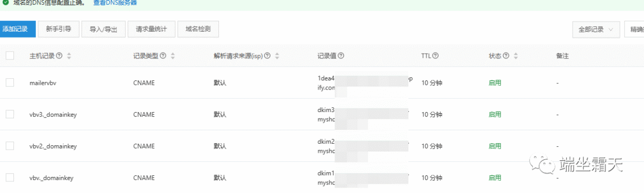The width and height of the screenshot is (644, 193).
Task: Open the 新手引导 guide
Action: (x=58, y=29)
